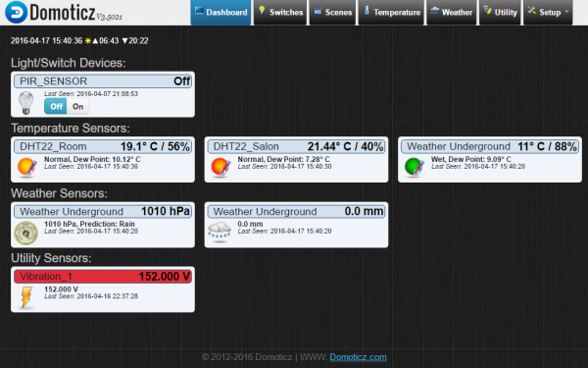Click the Weather Underground 1010 hPa header
Image resolution: width=588 pixels, height=368 pixels.
pos(103,211)
